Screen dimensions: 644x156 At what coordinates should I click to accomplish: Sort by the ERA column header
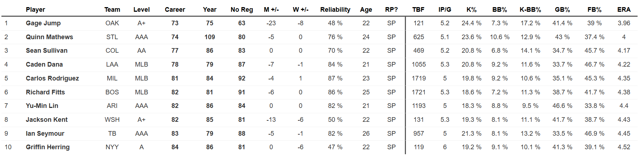(624, 10)
